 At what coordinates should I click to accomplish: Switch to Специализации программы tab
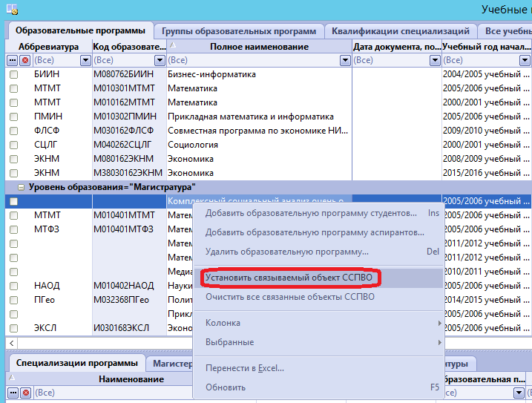tap(77, 363)
